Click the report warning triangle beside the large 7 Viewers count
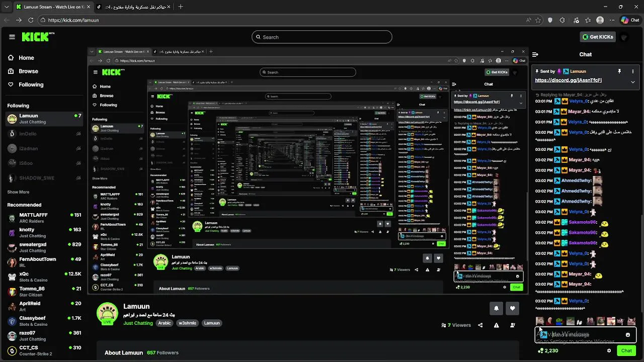 (x=496, y=325)
